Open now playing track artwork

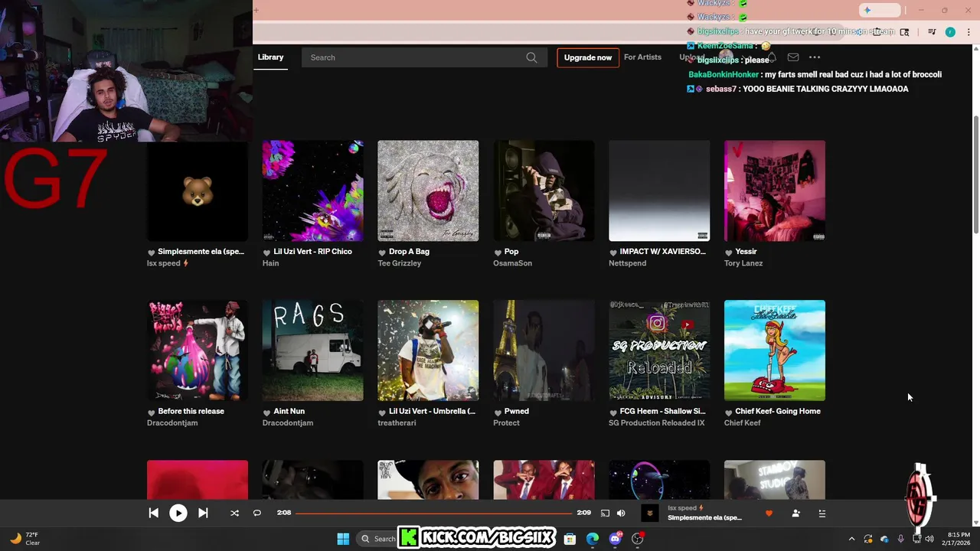649,514
